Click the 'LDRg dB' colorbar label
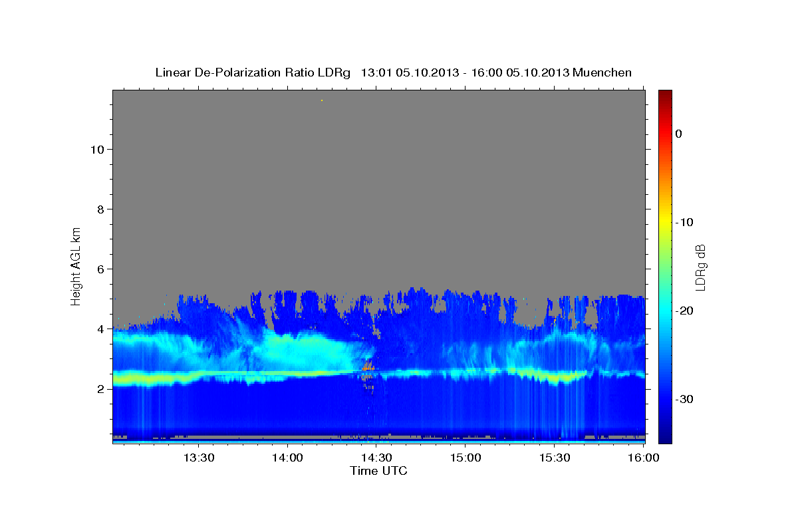Screen dimensions: 798x532 [700, 267]
